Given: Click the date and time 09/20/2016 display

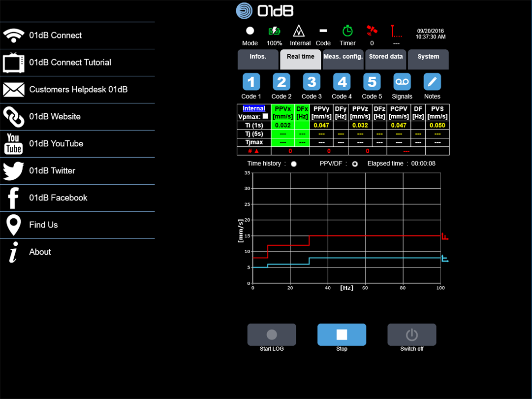Looking at the screenshot, I should [431, 34].
